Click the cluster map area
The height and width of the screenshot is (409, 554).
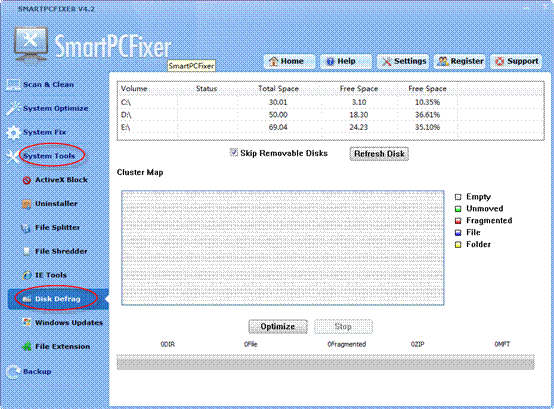[283, 248]
